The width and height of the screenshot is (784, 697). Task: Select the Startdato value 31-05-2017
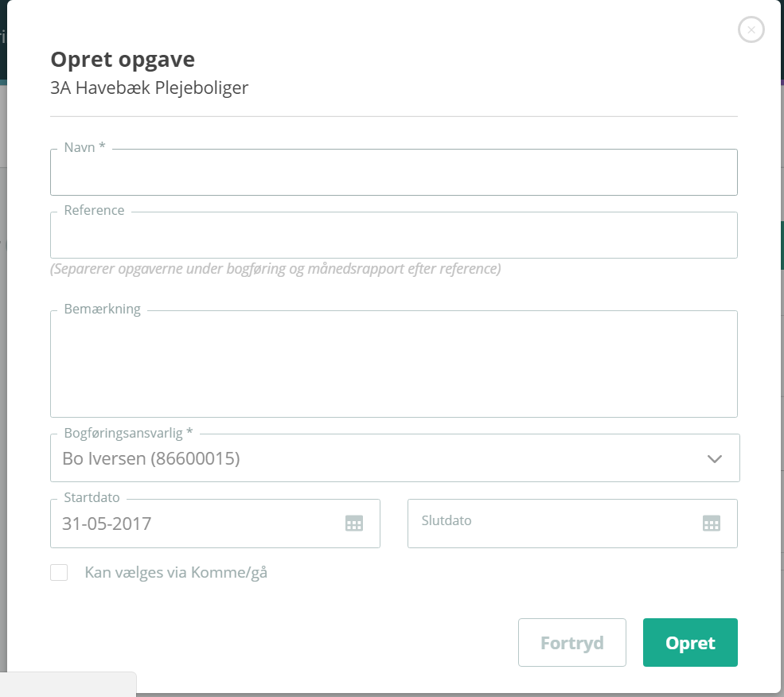107,524
